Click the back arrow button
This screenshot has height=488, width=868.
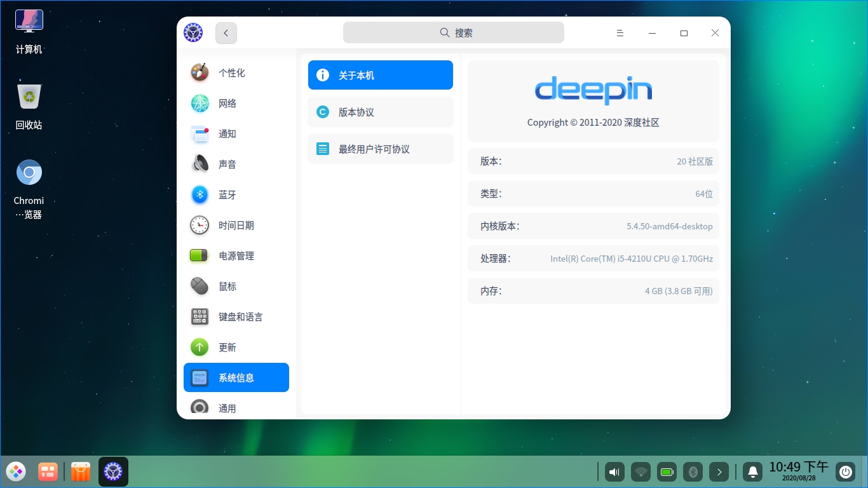click(x=226, y=33)
